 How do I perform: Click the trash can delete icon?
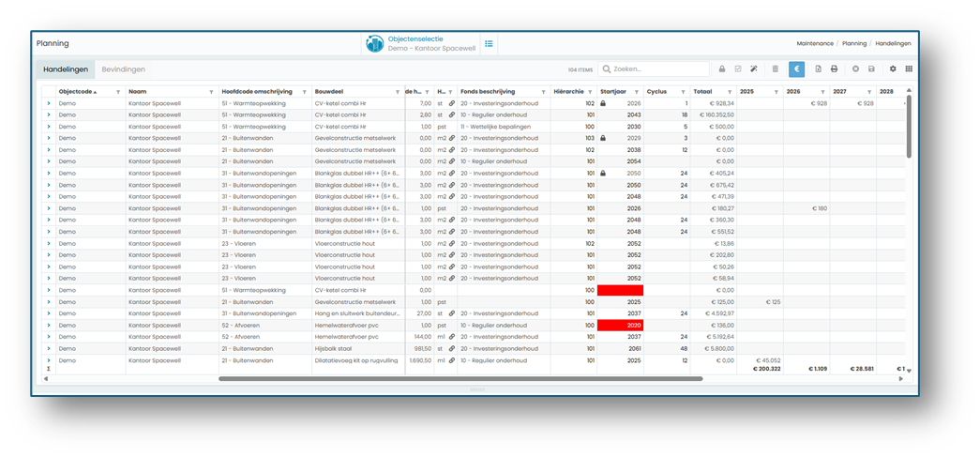point(775,69)
